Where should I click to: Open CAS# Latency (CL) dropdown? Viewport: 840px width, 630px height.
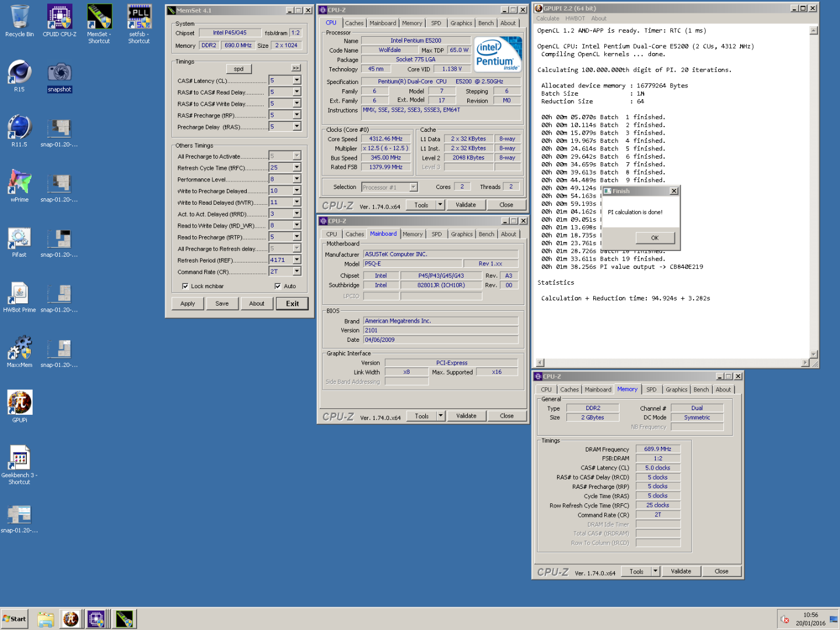(296, 80)
